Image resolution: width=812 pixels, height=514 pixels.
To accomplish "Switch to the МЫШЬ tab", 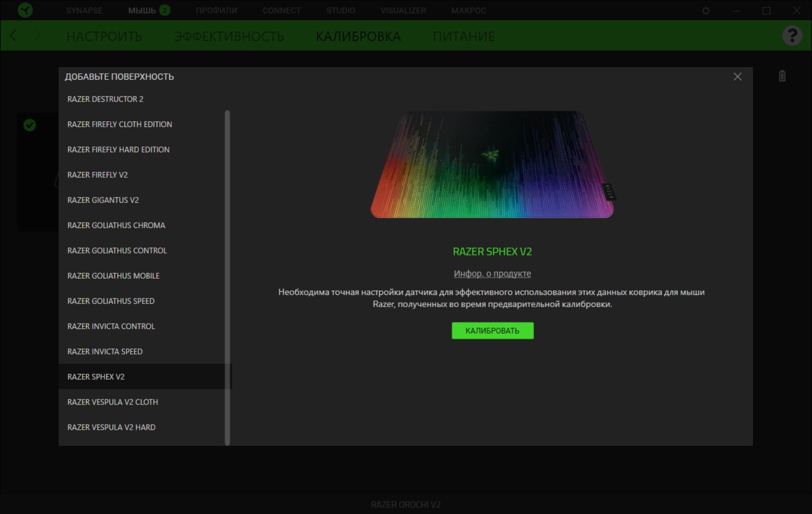I will tap(142, 10).
